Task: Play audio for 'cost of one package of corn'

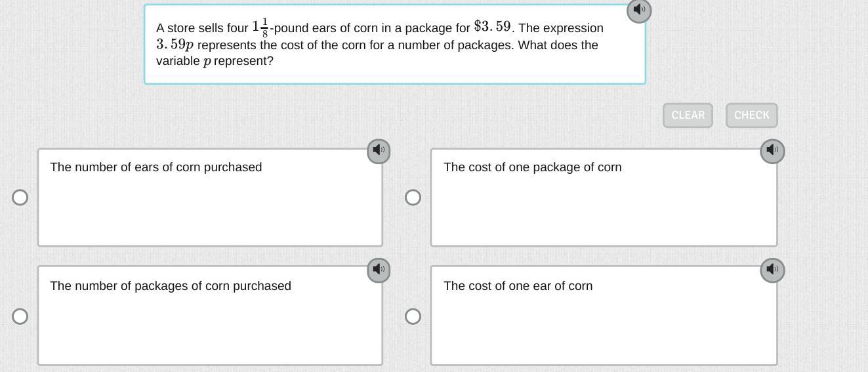Action: pos(772,151)
